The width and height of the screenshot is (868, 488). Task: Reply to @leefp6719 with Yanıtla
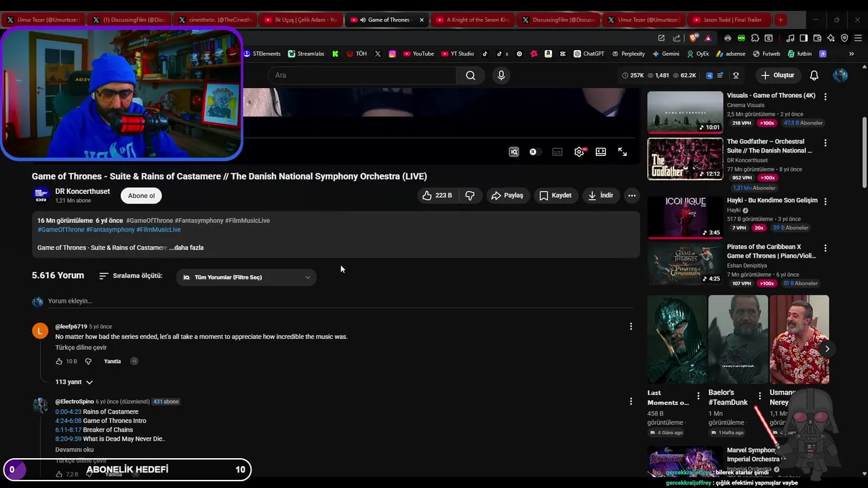click(x=112, y=361)
